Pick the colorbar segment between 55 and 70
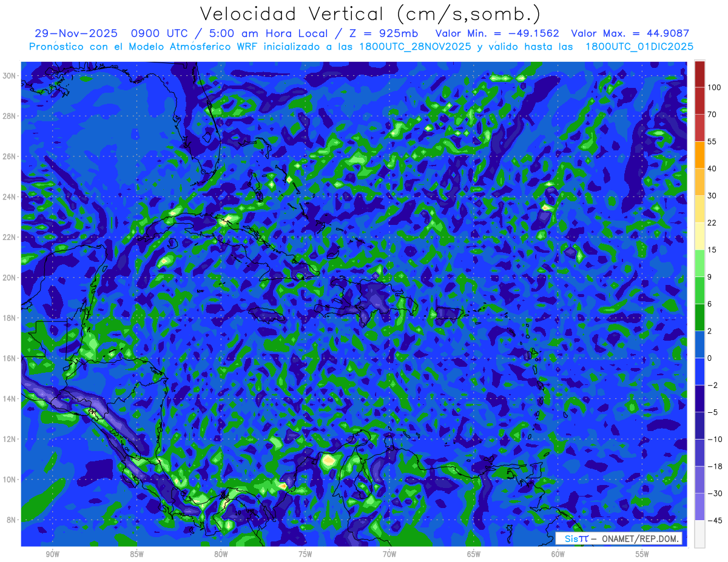This screenshot has height=562, width=728. point(699,128)
